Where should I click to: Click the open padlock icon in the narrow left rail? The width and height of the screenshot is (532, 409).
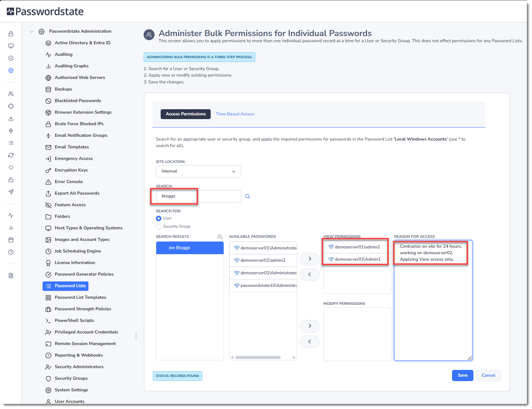(x=11, y=180)
